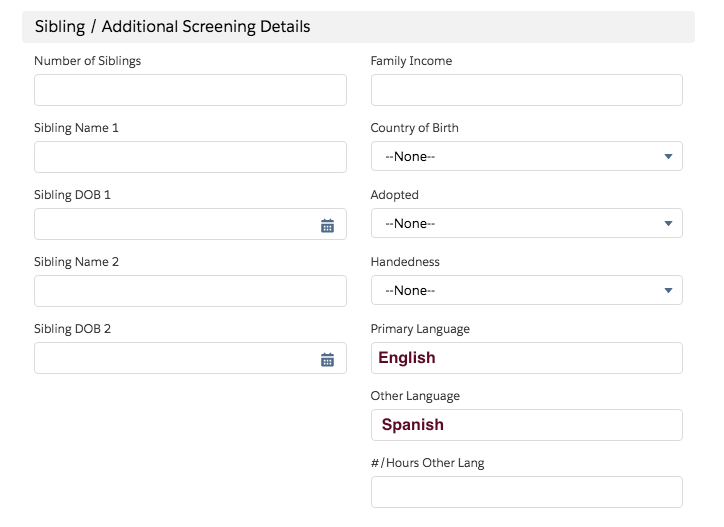
Task: Click the Country of Birth dropdown arrow
Action: [668, 157]
